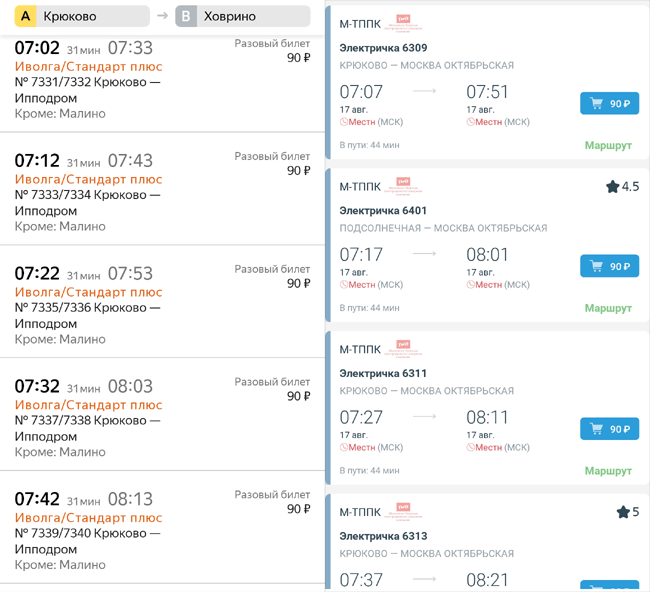
Task: Buy the 90 ₽ ticket for Электричка 6309
Action: [609, 103]
